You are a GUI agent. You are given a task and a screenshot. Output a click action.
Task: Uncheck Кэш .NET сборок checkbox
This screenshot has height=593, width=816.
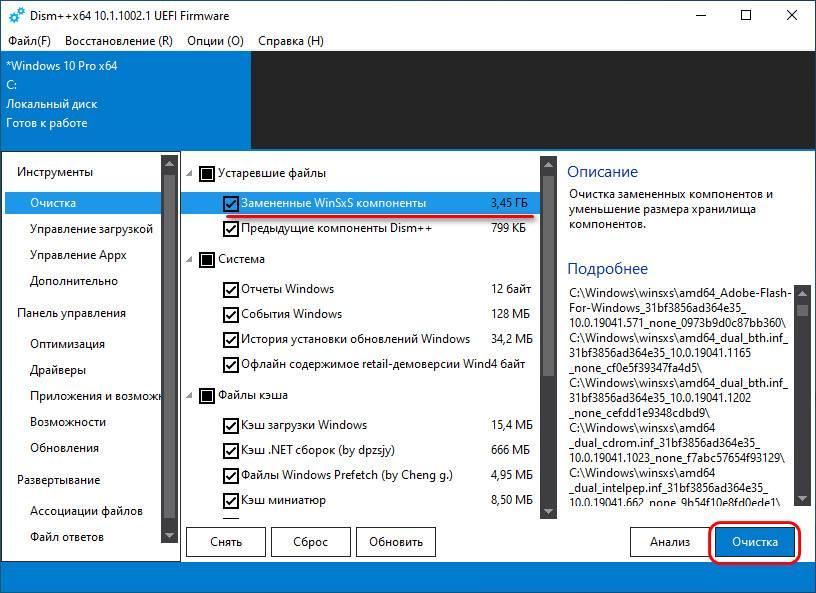231,450
